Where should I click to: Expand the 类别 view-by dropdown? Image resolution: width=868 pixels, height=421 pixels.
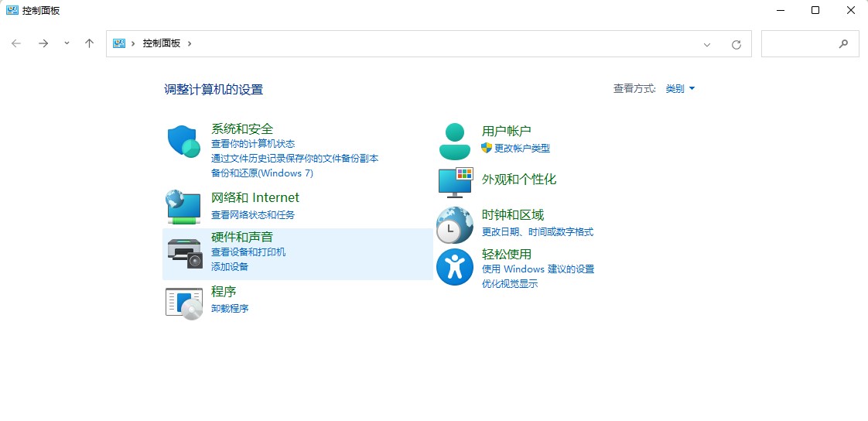[680, 89]
